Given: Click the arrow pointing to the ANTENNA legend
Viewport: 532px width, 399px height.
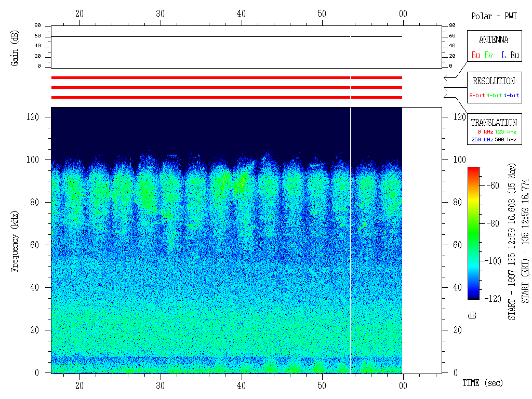Looking at the screenshot, I should [x=447, y=77].
